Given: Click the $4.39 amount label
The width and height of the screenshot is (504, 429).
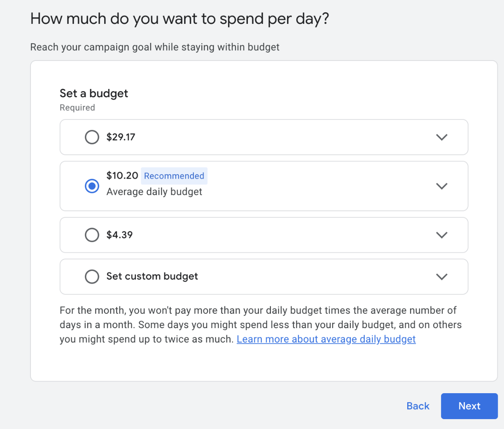Looking at the screenshot, I should click(119, 235).
